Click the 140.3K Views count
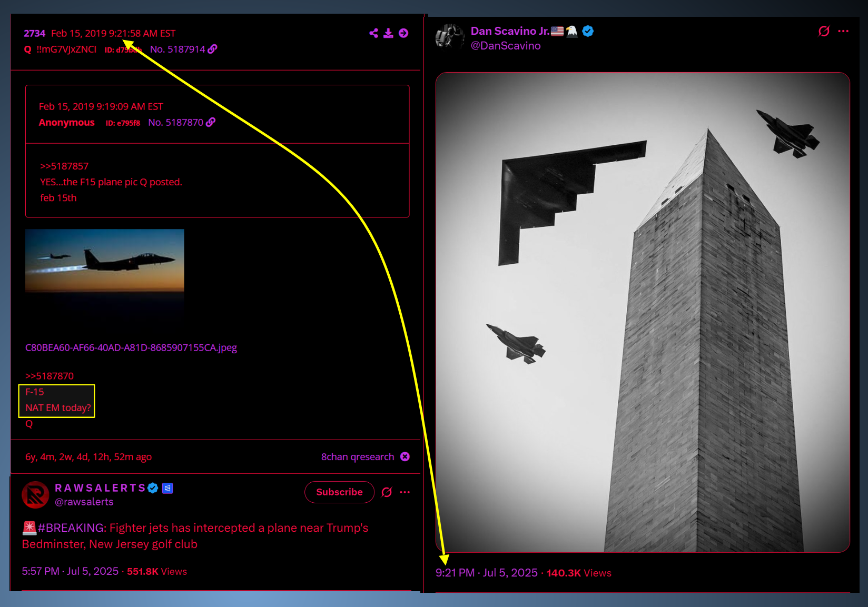Screen dimensions: 868x607 [579, 573]
